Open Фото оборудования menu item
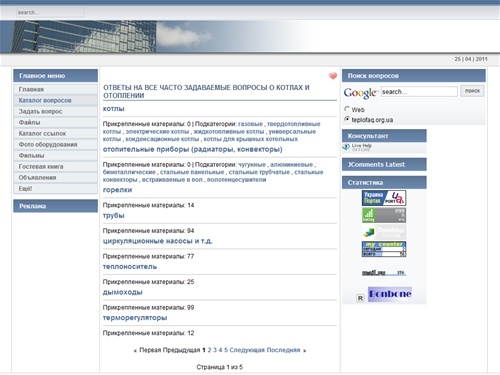Image resolution: width=500 pixels, height=375 pixels. point(55,144)
